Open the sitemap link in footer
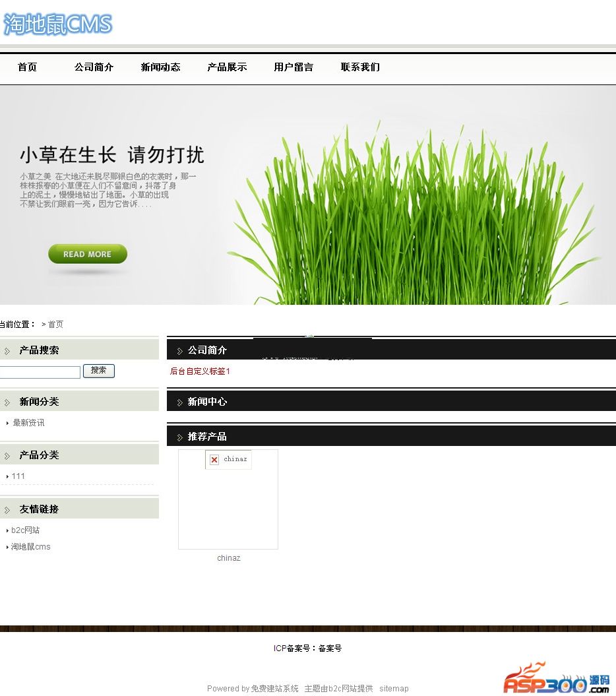This screenshot has width=616, height=696. tap(394, 689)
